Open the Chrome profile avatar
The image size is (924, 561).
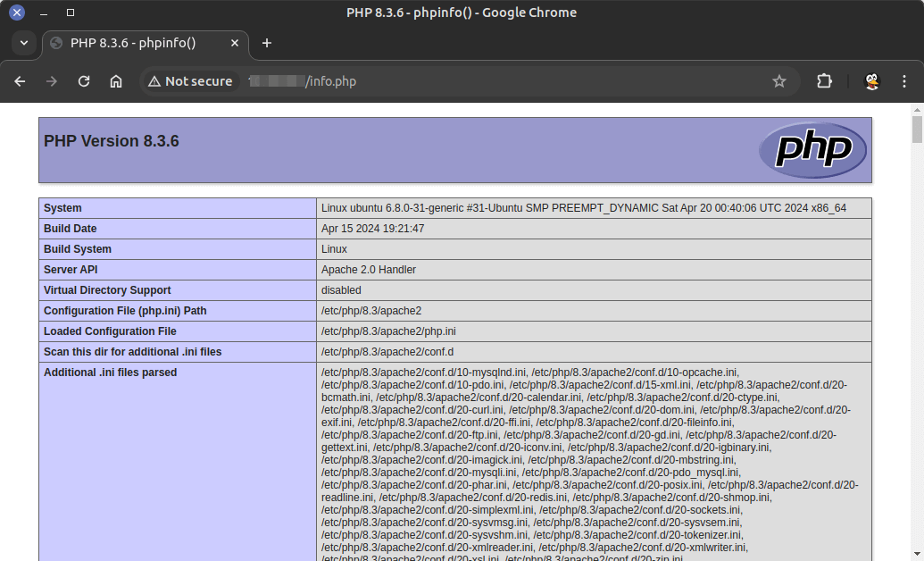[x=872, y=81]
